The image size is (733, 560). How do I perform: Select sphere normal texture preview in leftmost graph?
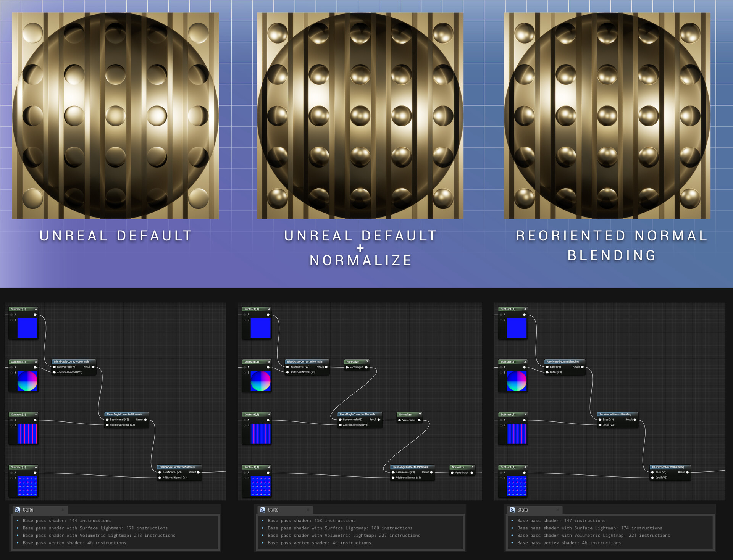pos(27,381)
